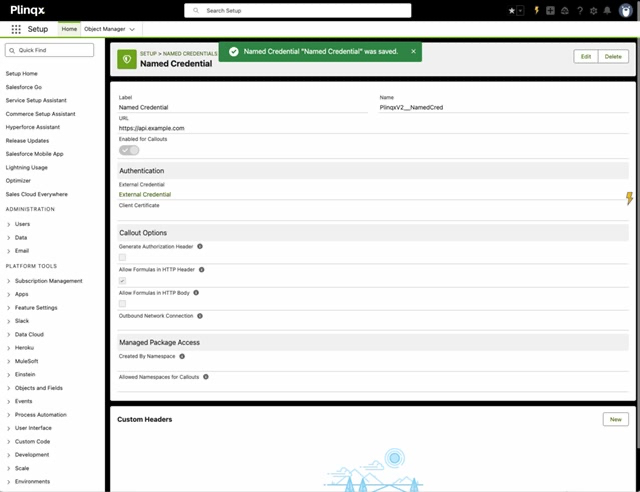Expand the Data Cloud section
Screen dimensions: 640x492
9,335
